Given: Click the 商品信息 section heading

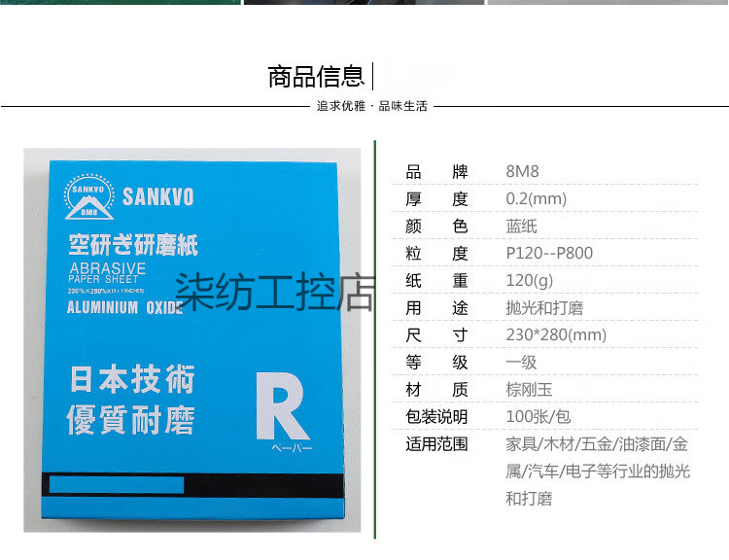Looking at the screenshot, I should tap(316, 77).
